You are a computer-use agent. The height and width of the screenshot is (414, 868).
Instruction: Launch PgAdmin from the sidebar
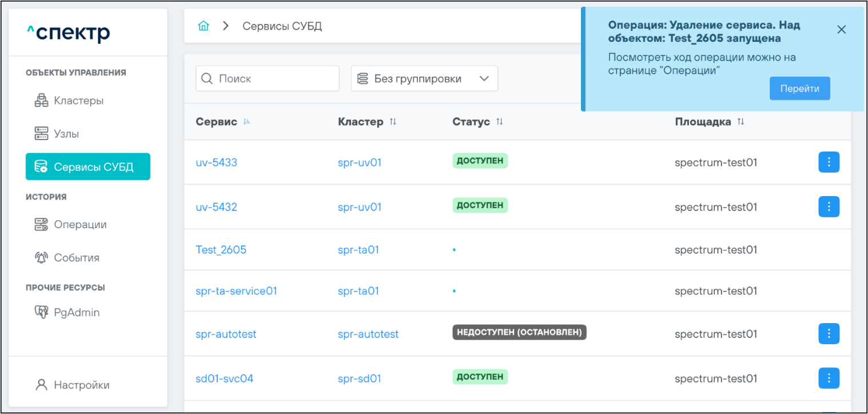click(x=77, y=312)
